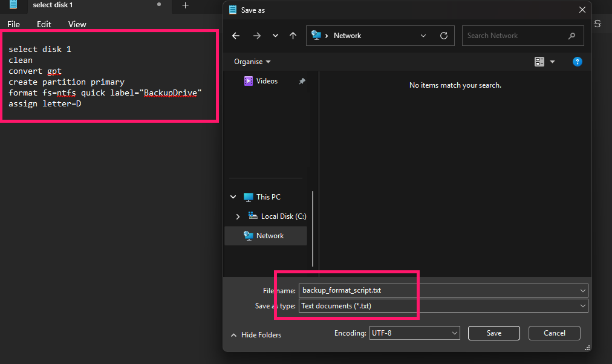Click the 'assign letter=D' line in Notepad
612x364 pixels.
45,104
